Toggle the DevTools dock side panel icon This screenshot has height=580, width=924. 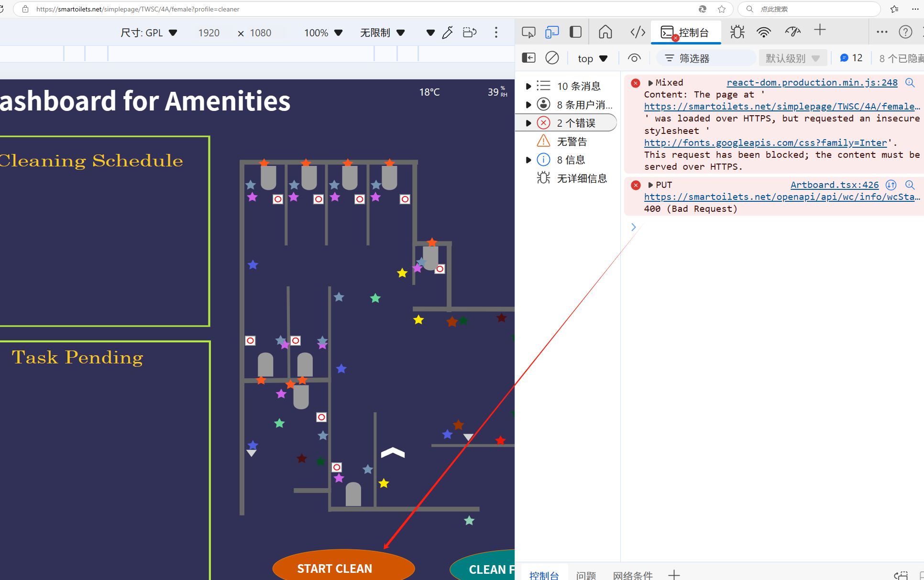tap(575, 32)
